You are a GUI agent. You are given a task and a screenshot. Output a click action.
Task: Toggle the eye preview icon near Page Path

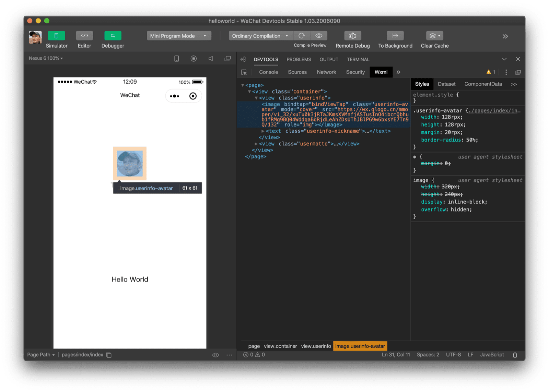215,355
